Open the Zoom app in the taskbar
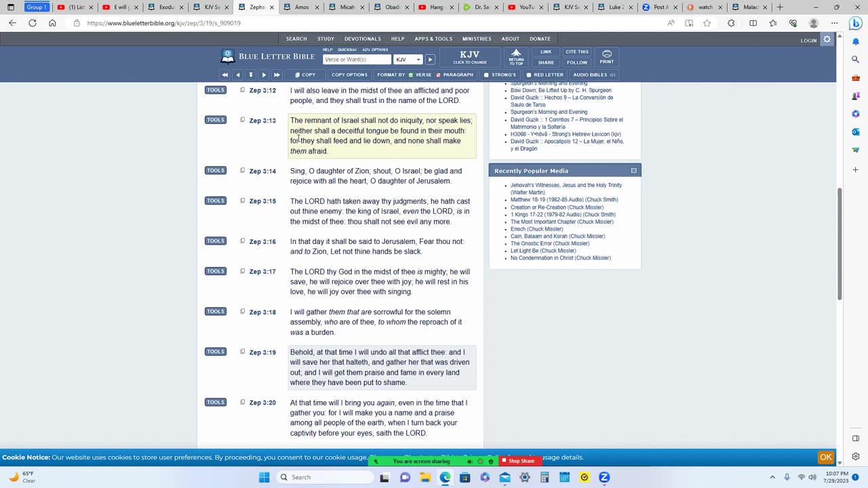 pos(604,477)
